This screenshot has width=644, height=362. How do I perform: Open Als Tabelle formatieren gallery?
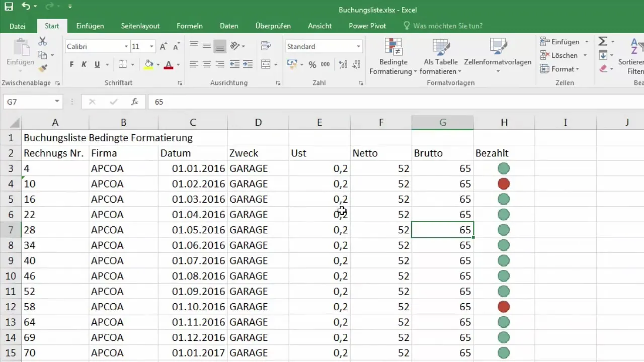[x=441, y=56]
